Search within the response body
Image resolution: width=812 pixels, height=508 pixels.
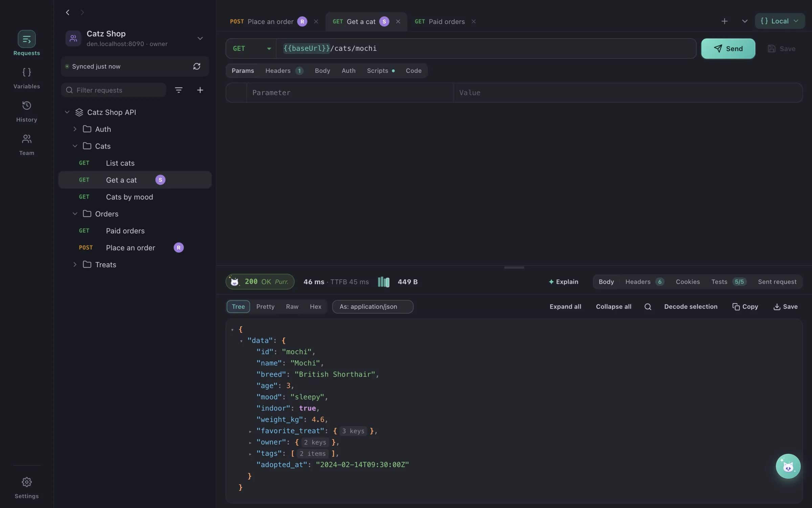tap(648, 307)
